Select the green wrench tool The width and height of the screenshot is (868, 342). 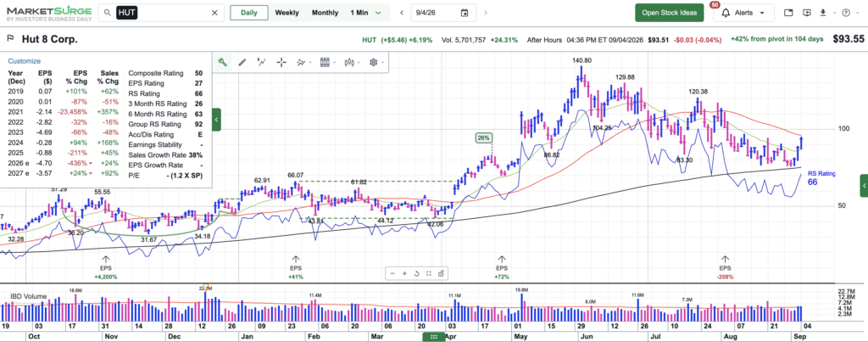[223, 62]
